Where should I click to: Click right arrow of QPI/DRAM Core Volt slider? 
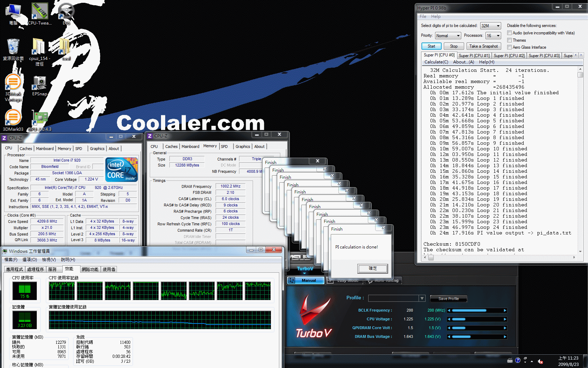(x=505, y=328)
